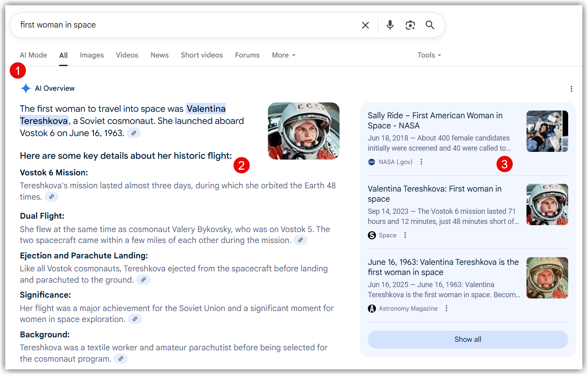The image size is (588, 375).
Task: Open Sally Ride article thumbnail
Action: click(x=547, y=131)
